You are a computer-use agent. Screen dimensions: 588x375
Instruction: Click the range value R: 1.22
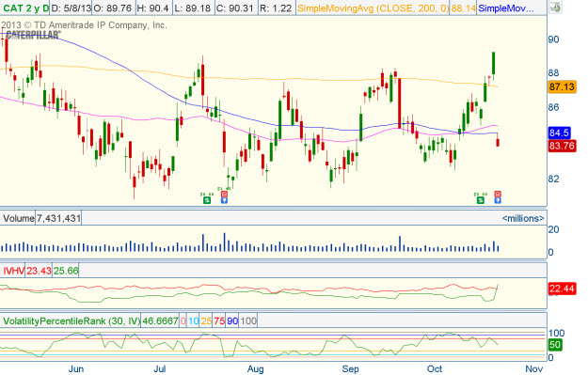(x=276, y=8)
